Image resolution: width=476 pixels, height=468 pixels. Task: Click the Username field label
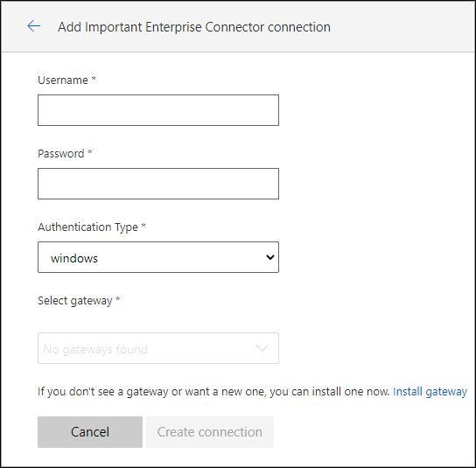63,80
